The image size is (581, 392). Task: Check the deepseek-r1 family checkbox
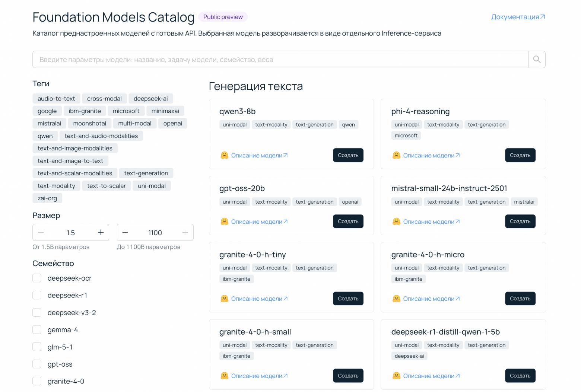coord(37,295)
